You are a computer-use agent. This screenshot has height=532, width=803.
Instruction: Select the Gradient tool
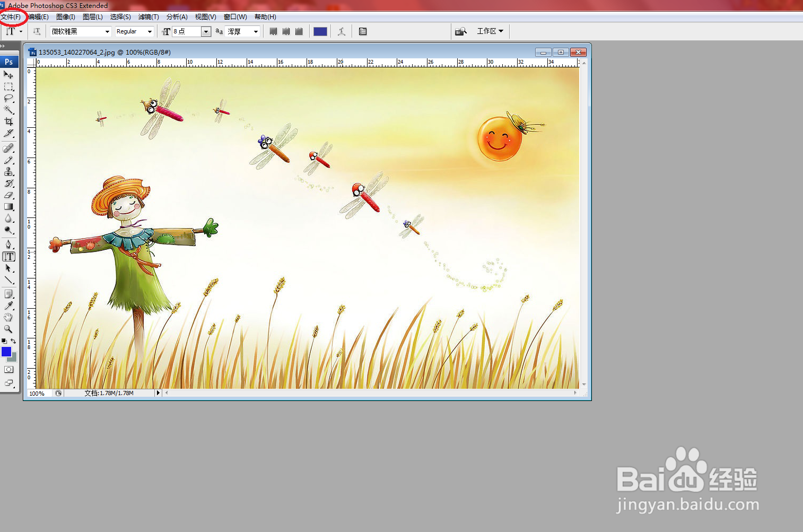pos(8,207)
